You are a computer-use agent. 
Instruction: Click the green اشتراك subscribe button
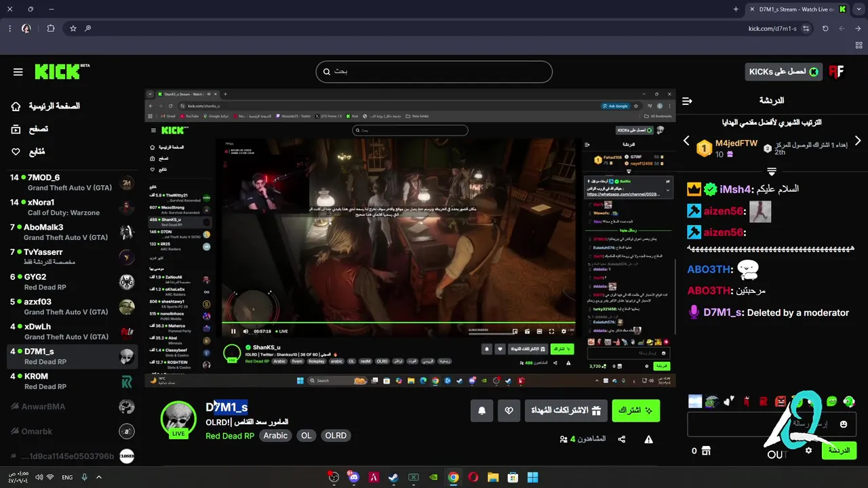[635, 411]
